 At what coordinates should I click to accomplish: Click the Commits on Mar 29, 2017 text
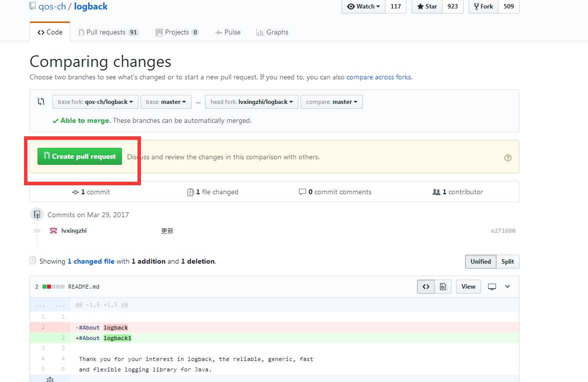coord(88,215)
